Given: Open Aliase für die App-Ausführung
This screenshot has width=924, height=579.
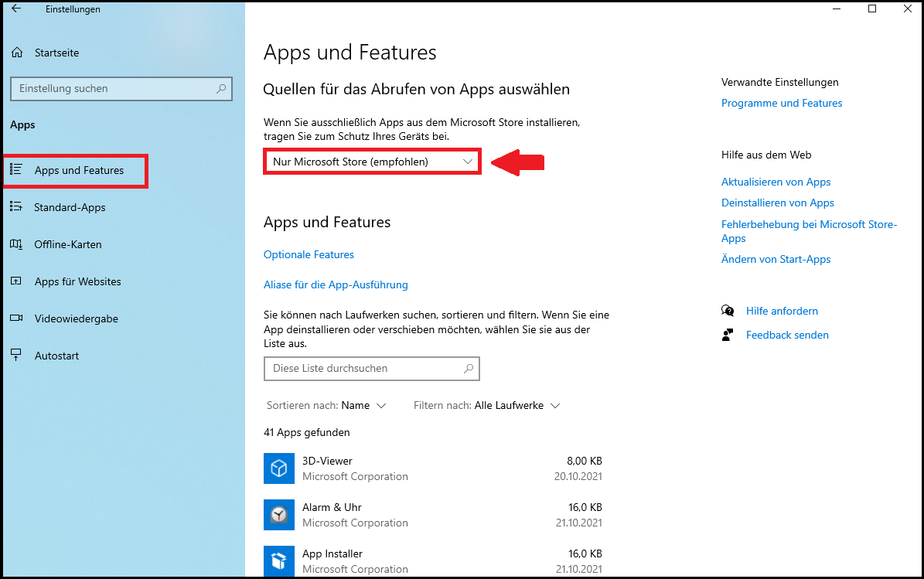Looking at the screenshot, I should coord(336,284).
